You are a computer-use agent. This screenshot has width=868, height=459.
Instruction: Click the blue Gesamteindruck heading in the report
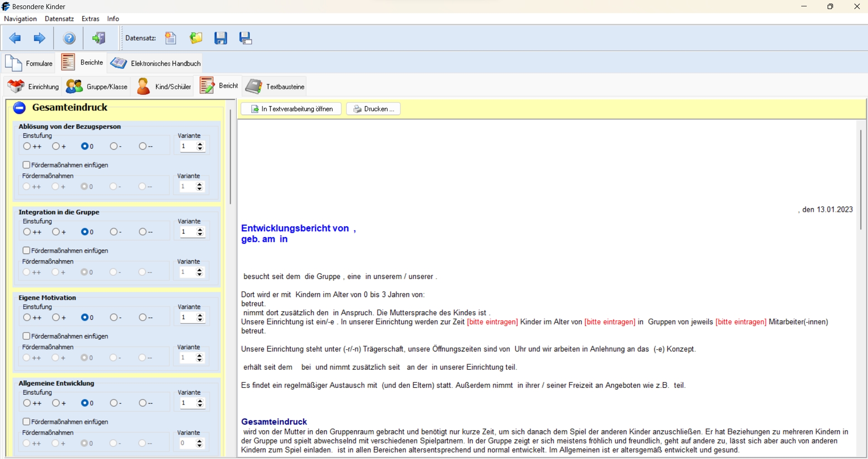point(274,422)
